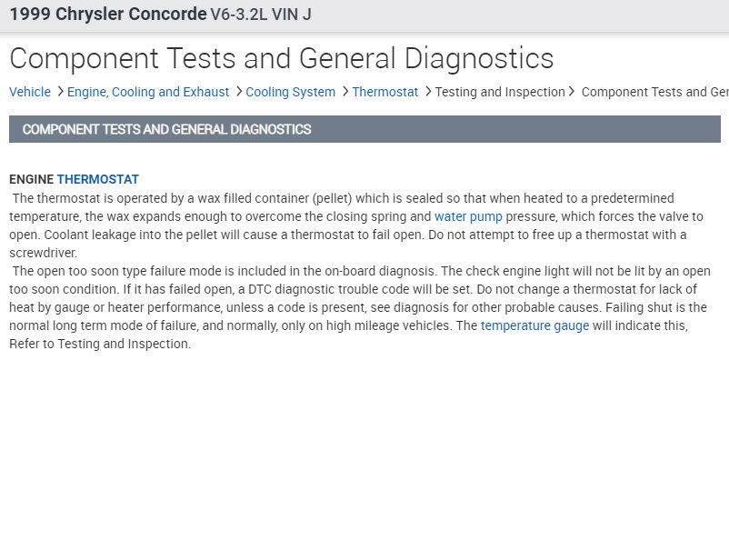
Task: Open the water pump hyperlink
Action: pyautogui.click(x=467, y=216)
